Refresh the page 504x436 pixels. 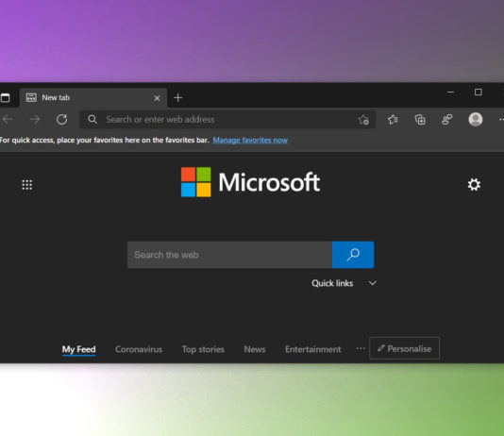(x=61, y=120)
